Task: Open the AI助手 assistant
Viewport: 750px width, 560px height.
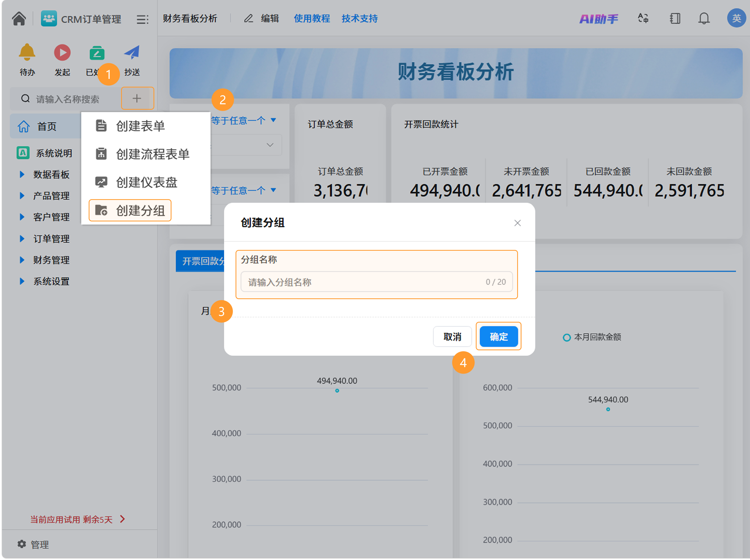Action: [x=599, y=19]
